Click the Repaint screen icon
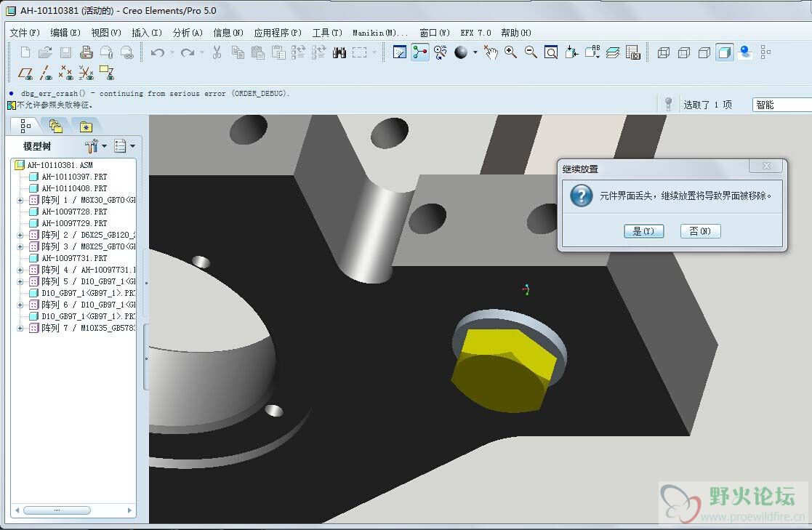Viewport: 812px width, 530px height. click(x=399, y=52)
